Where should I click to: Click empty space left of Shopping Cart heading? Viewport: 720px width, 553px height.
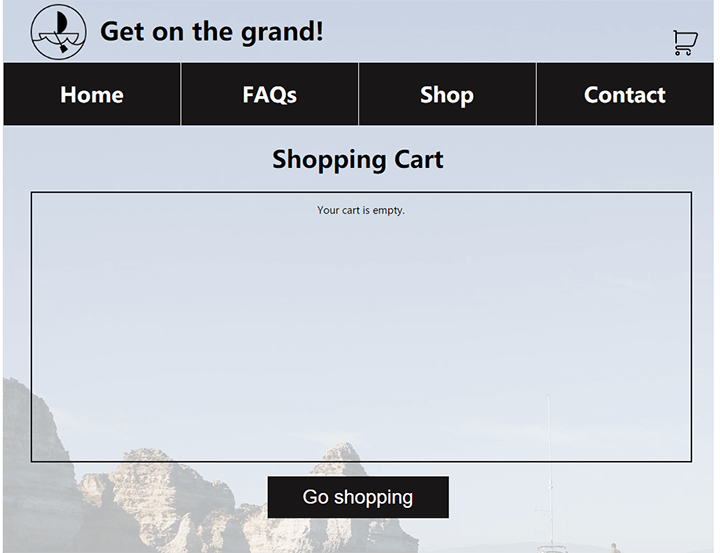point(140,159)
